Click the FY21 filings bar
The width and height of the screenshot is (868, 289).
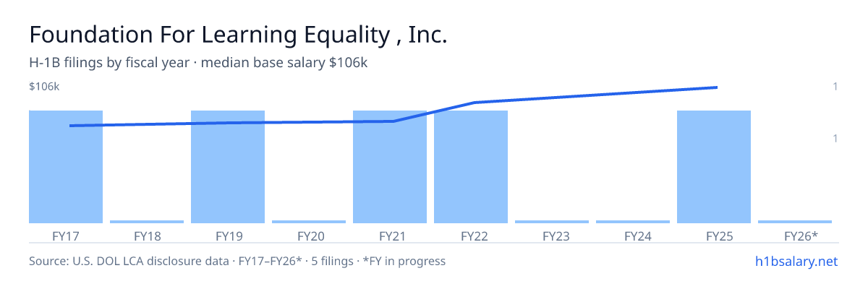pyautogui.click(x=390, y=167)
